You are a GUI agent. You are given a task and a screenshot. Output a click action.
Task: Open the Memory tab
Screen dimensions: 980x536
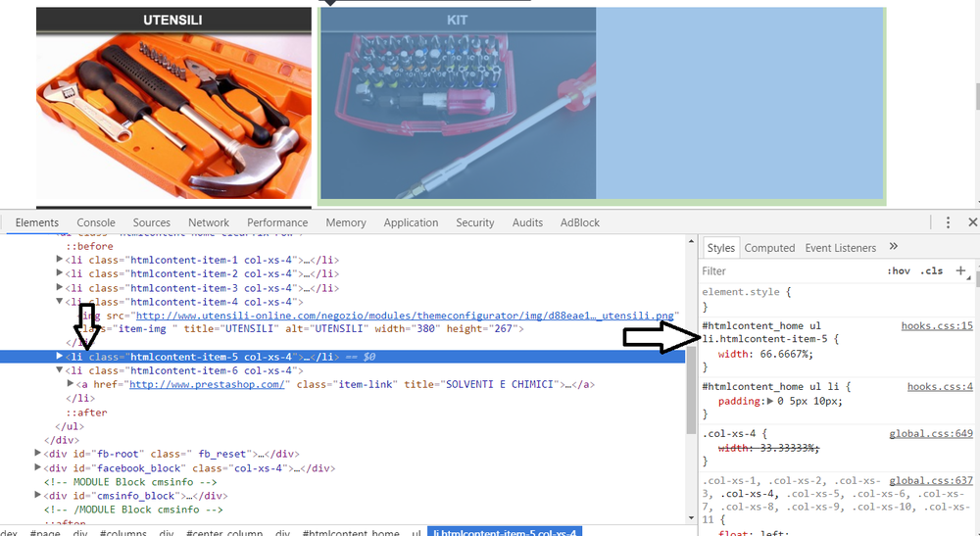[x=346, y=222]
